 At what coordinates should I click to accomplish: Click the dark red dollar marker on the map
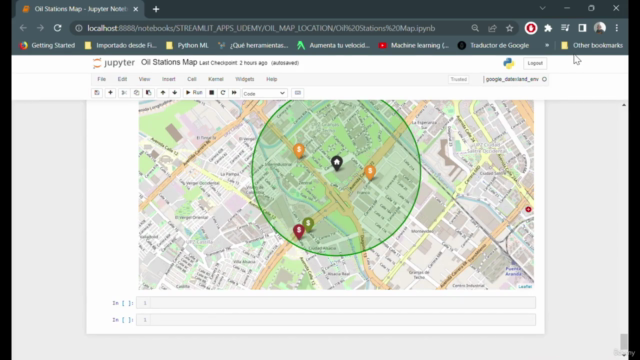299,231
